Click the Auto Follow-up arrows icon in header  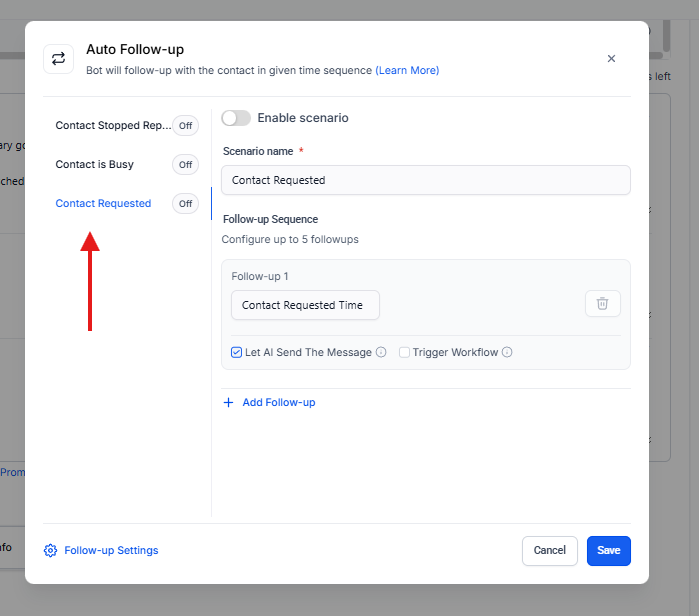coord(59,59)
